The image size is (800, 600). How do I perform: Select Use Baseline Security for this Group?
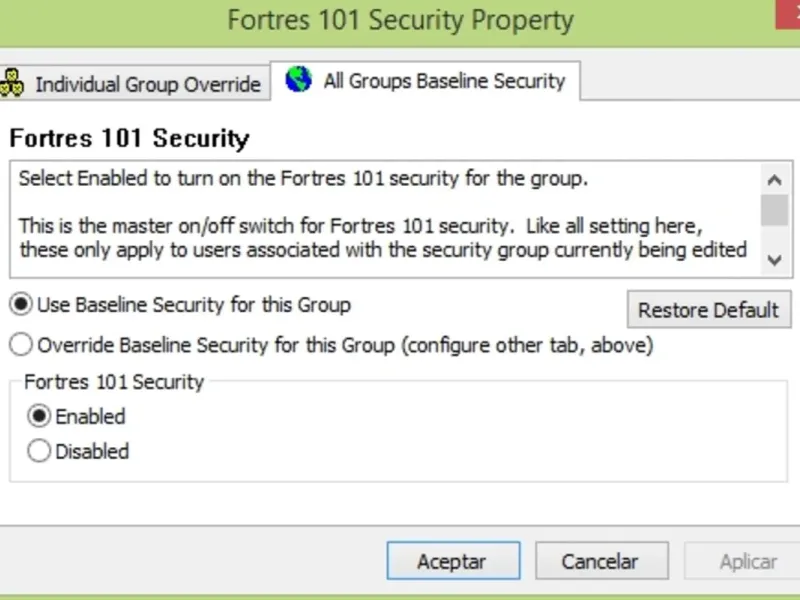pyautogui.click(x=20, y=303)
